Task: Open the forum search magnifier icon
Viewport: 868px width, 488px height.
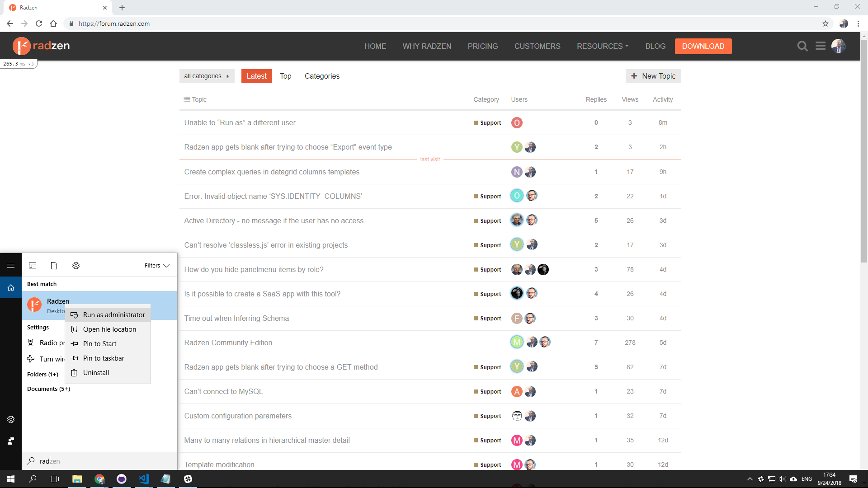Action: click(802, 46)
